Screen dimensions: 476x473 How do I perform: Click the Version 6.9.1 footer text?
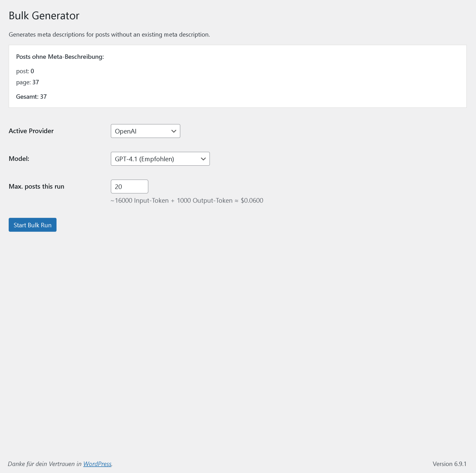coord(449,464)
